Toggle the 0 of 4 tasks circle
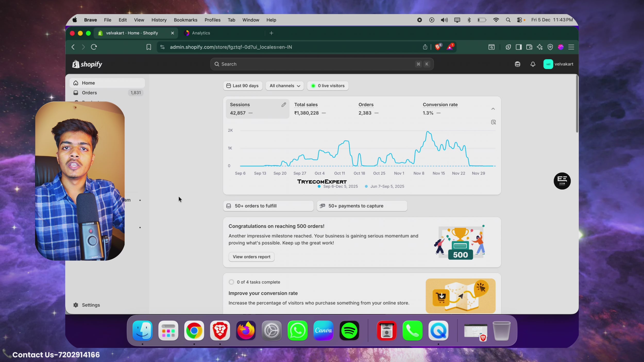Image resolution: width=644 pixels, height=362 pixels. point(231,282)
